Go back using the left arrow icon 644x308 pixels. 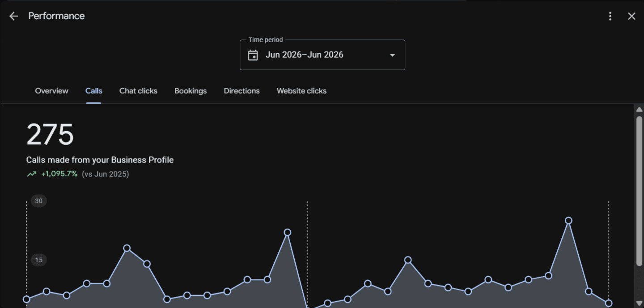[x=14, y=16]
